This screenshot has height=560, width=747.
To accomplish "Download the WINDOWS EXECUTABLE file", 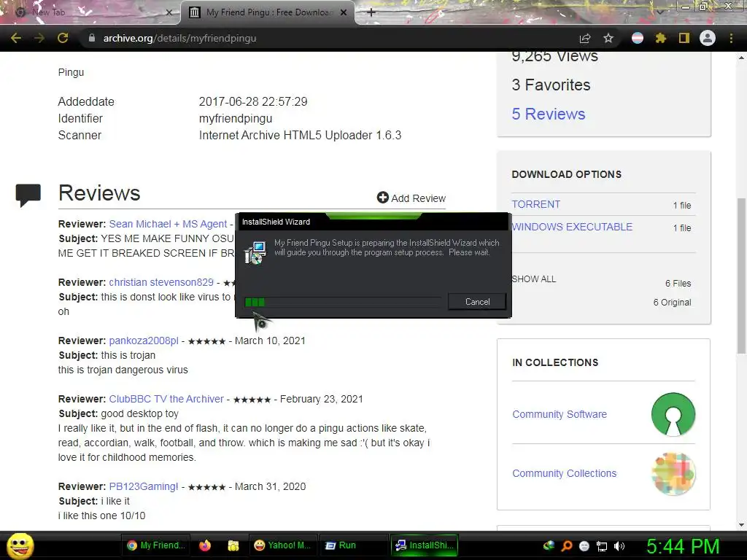I will [x=572, y=227].
